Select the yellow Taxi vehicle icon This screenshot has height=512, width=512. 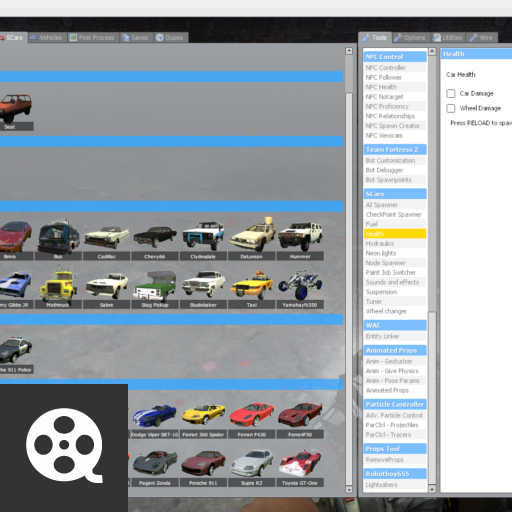click(x=251, y=287)
